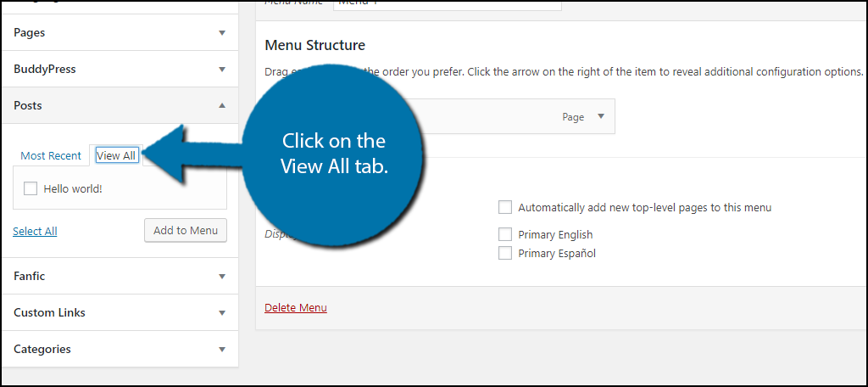868x387 pixels.
Task: Click the Select All link
Action: click(x=35, y=231)
